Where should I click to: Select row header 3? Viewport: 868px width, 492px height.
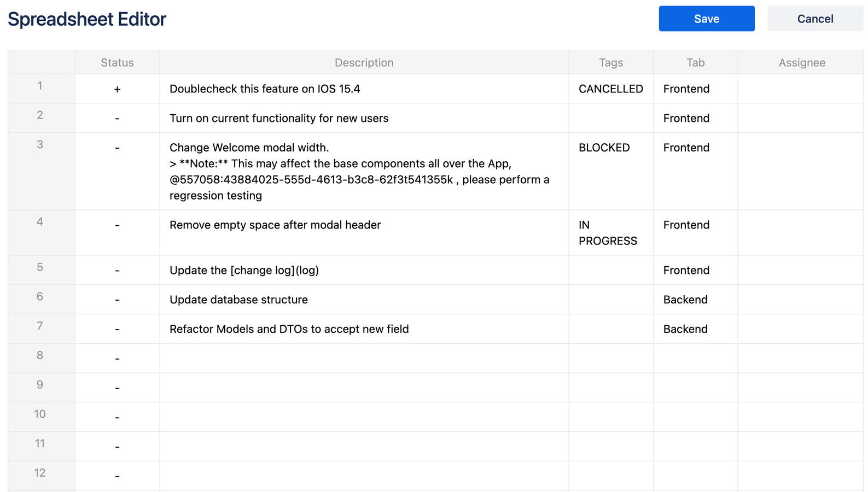tap(41, 171)
